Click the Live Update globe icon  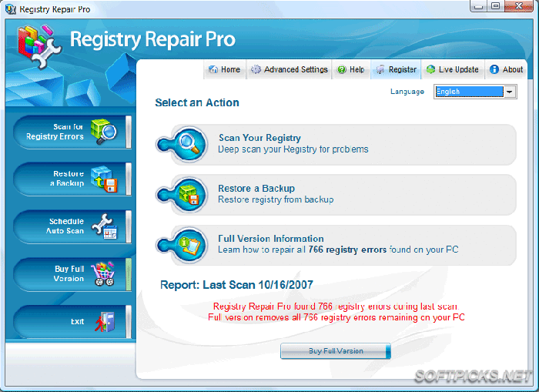[x=430, y=69]
